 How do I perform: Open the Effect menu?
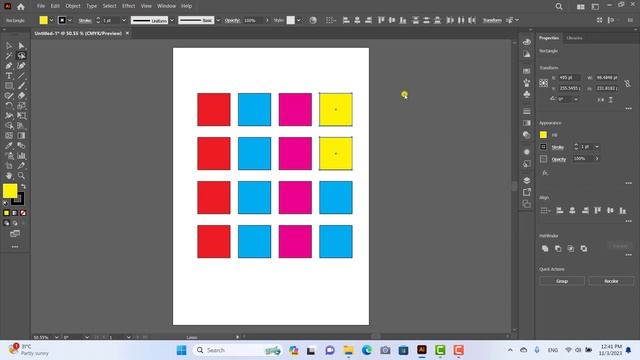128,6
